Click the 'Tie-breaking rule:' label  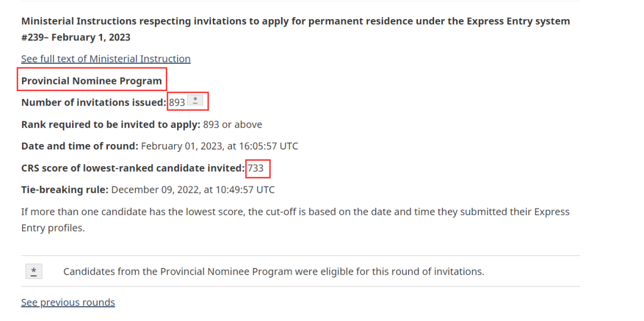pyautogui.click(x=65, y=190)
